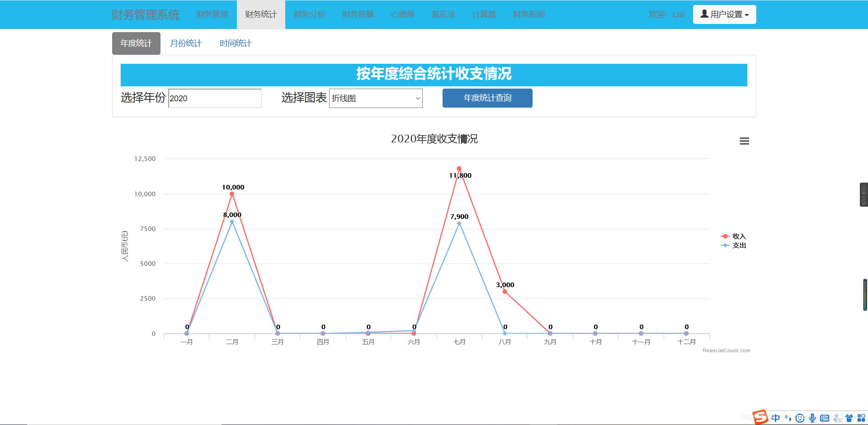Open the 计算器 page
Image resolution: width=868 pixels, height=425 pixels.
click(x=484, y=14)
